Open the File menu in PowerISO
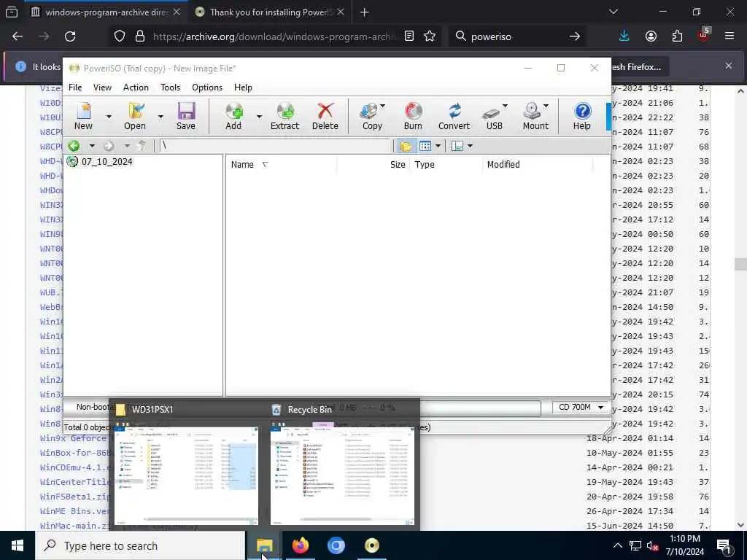Image resolution: width=747 pixels, height=560 pixels. (x=75, y=87)
